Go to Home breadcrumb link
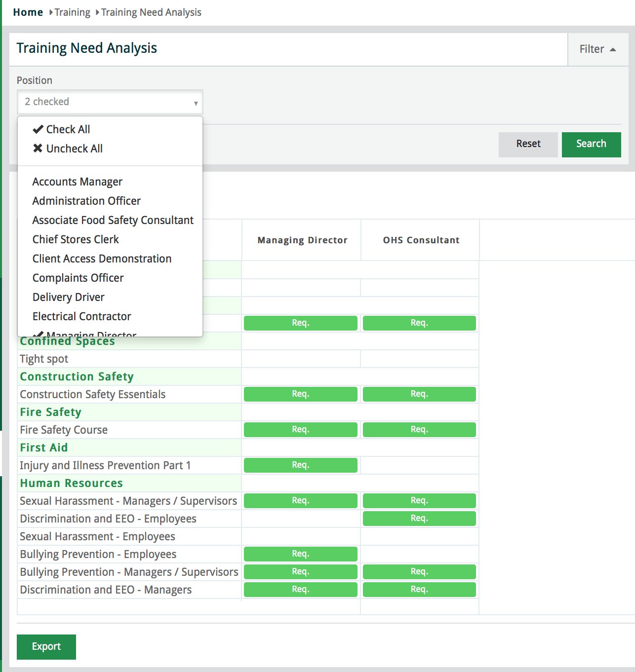 (28, 12)
